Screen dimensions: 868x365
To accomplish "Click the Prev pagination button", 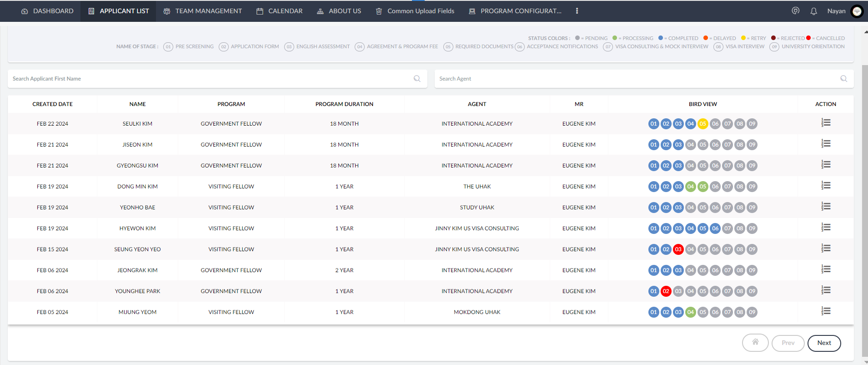I will click(788, 343).
